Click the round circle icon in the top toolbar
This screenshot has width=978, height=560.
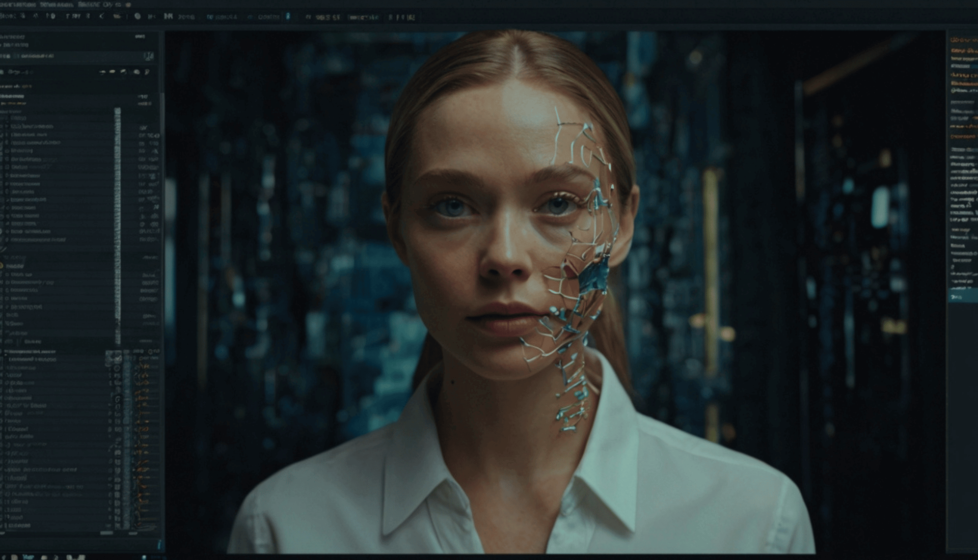138,16
